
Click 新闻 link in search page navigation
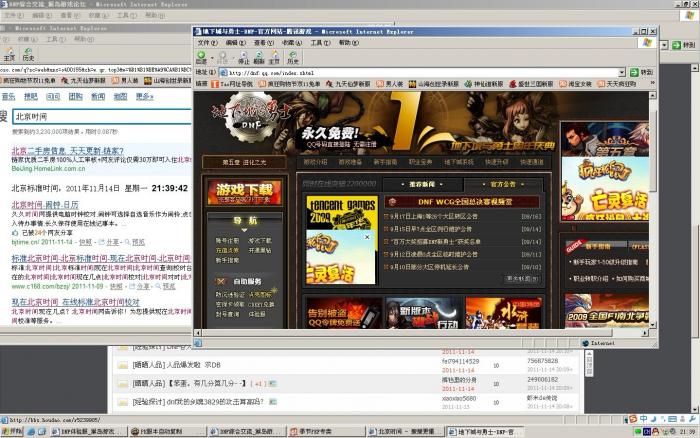click(x=98, y=96)
